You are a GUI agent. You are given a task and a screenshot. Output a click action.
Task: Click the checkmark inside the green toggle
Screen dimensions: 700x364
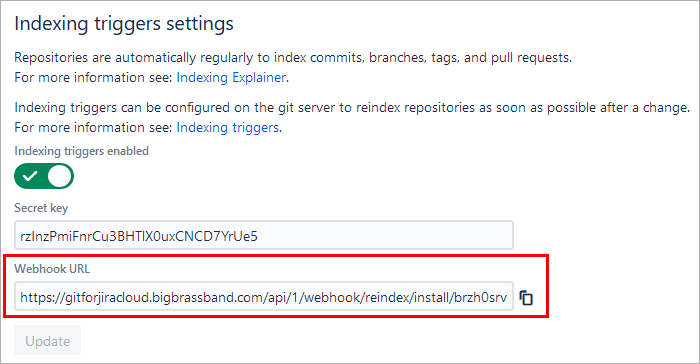30,176
